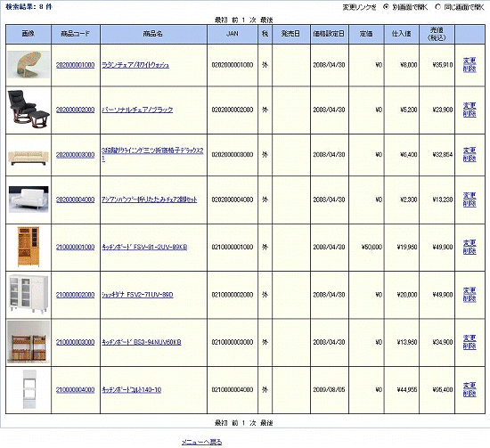Select the ¥60,000 list price cell

pyautogui.click(x=366, y=247)
